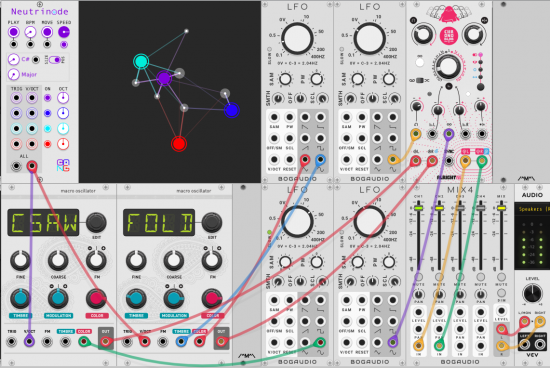
Task: Adjust the CH1 fader on MIX4
Action: tap(418, 208)
